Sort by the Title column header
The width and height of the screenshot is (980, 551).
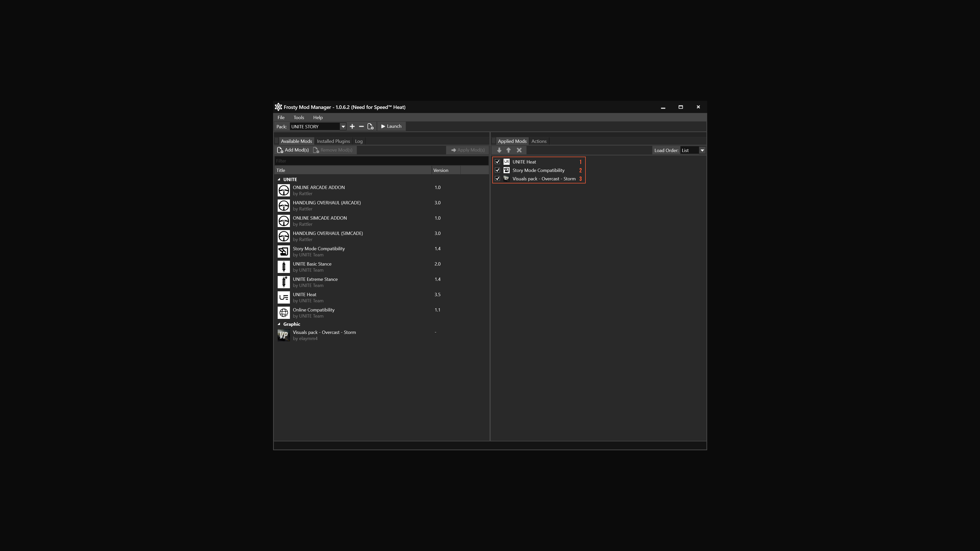click(353, 170)
